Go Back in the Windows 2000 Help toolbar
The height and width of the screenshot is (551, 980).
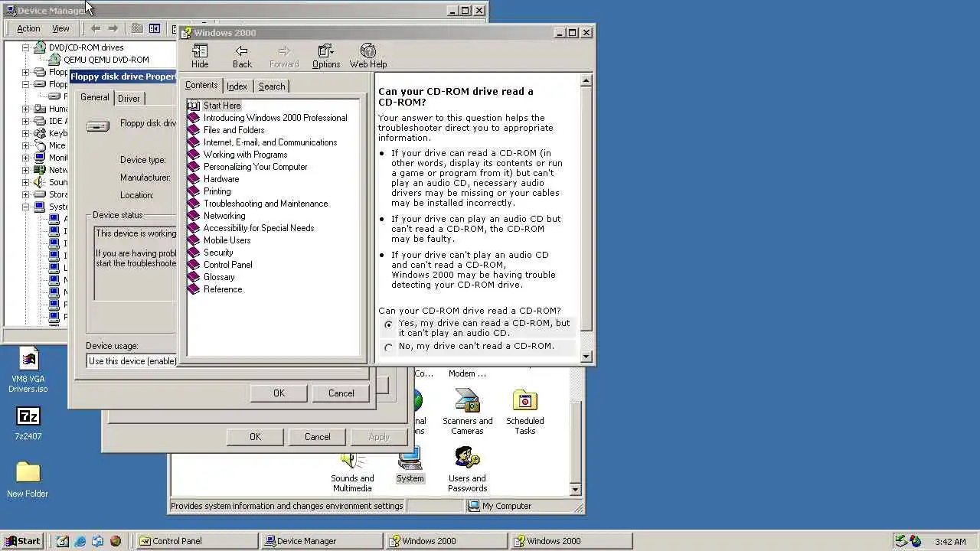242,57
